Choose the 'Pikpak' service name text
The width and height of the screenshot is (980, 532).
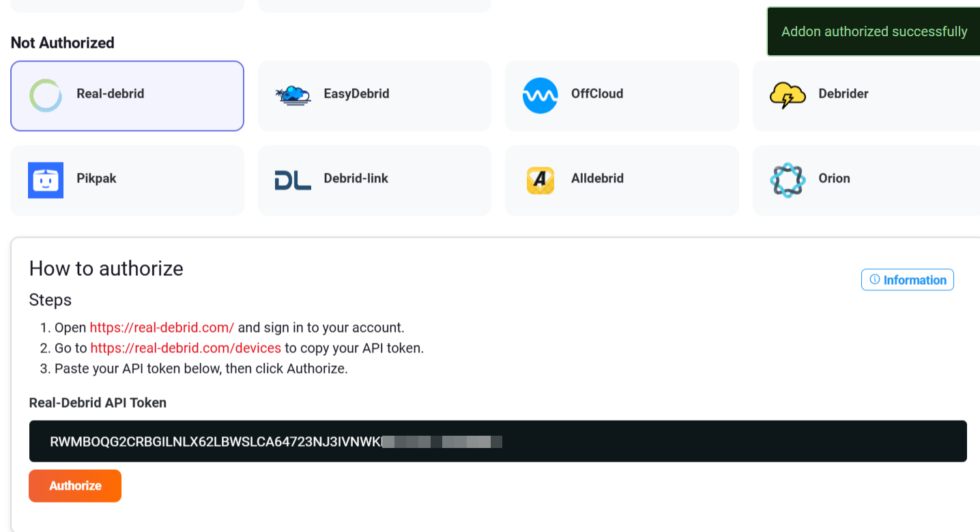[96, 178]
